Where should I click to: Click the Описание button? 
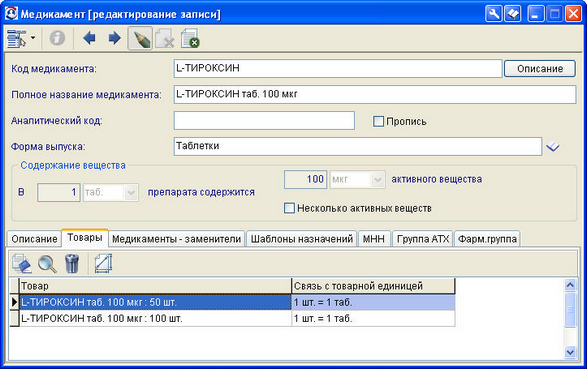(540, 69)
